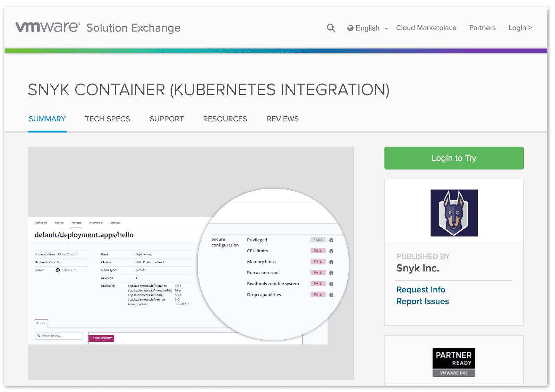555x392 pixels.
Task: Go to the RESOURCES tab
Action: tap(225, 119)
